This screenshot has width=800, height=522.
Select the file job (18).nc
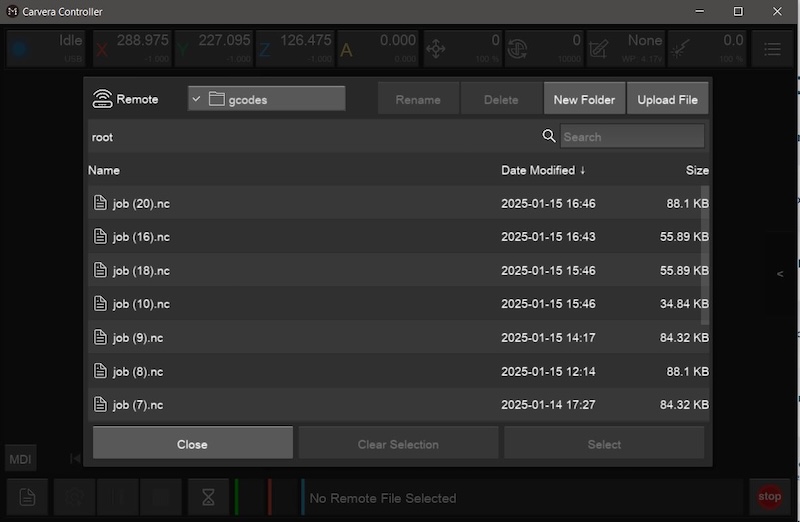coord(398,270)
